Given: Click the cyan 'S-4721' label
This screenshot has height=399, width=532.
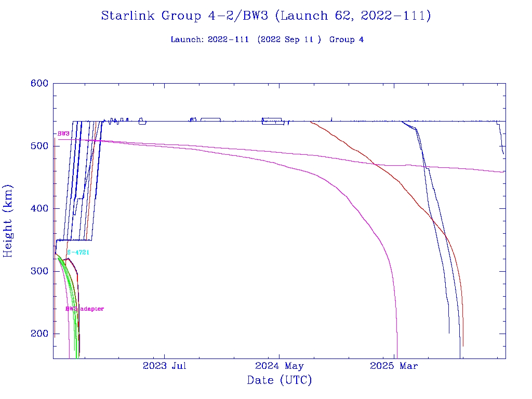Looking at the screenshot, I should point(78,252).
